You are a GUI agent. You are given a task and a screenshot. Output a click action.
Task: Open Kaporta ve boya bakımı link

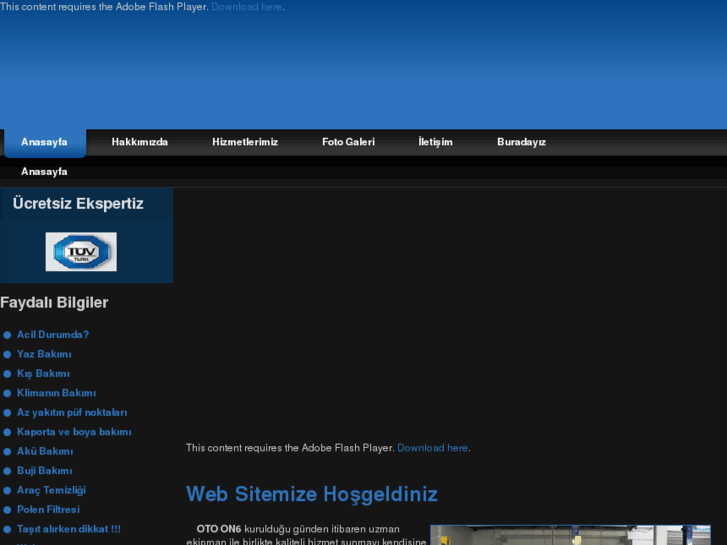74,432
